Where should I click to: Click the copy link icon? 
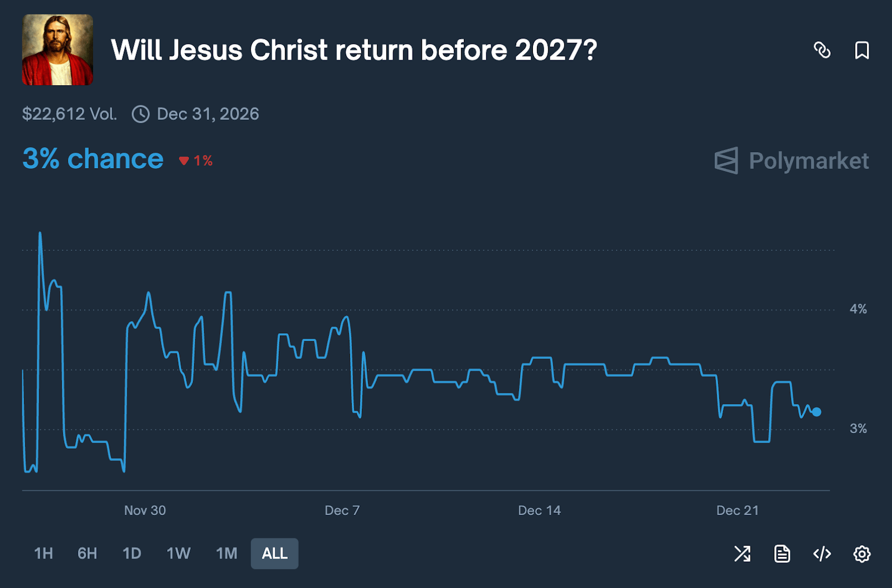pos(822,50)
